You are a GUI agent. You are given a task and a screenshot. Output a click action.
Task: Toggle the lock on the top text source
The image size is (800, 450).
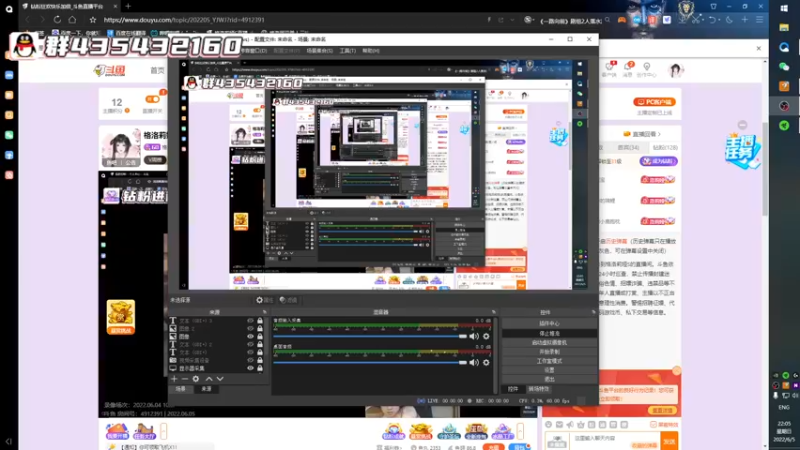(260, 321)
